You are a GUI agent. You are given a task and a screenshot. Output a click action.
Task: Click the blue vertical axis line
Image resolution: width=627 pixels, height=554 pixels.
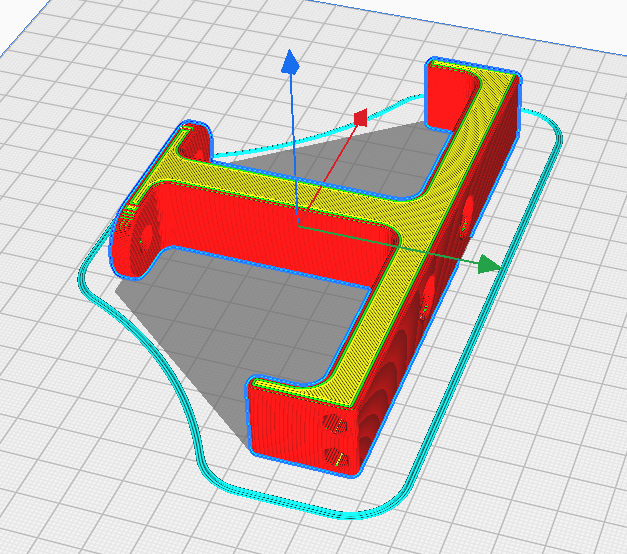point(294,150)
